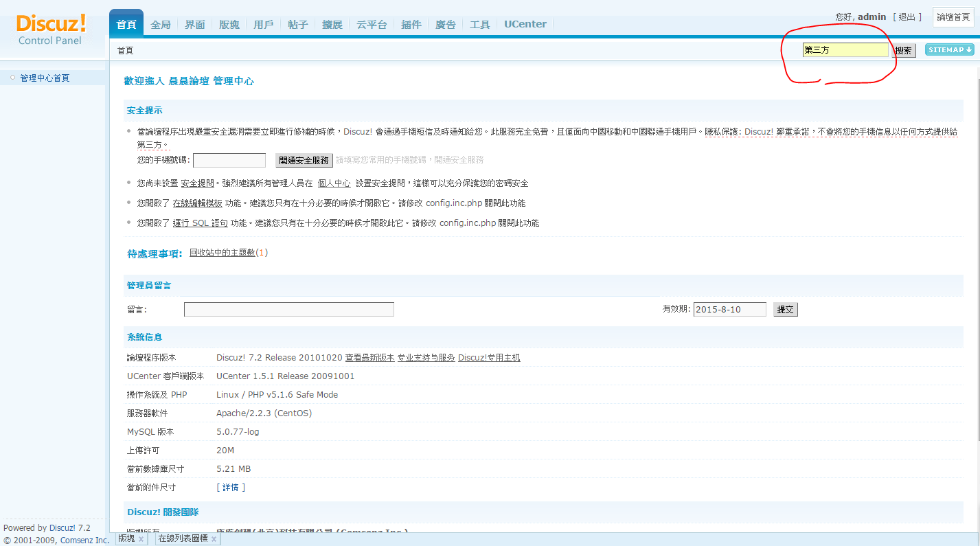
Task: Click the 20M upload limit value
Action: pos(225,451)
